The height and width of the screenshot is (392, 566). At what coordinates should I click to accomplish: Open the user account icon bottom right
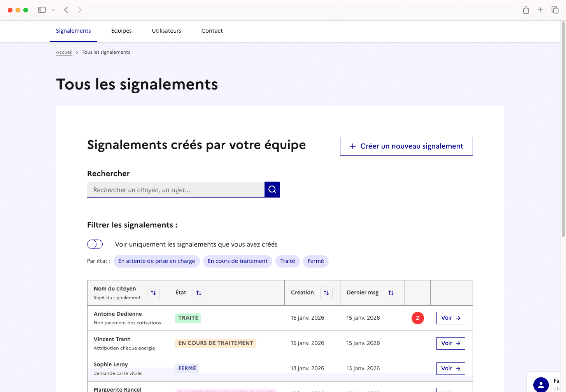(x=541, y=385)
